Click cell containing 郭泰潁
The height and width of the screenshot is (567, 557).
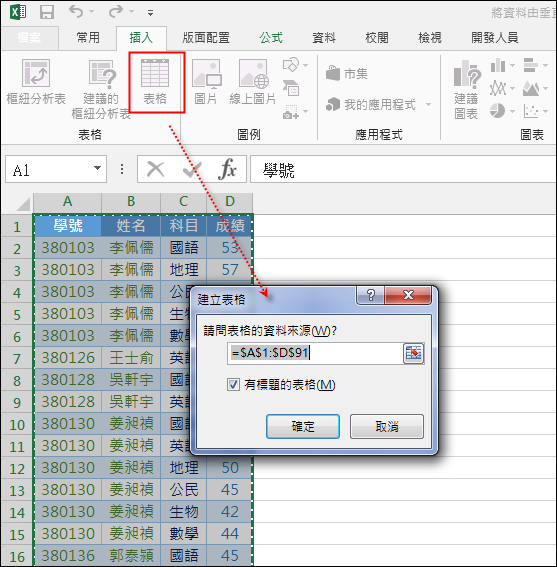[131, 556]
